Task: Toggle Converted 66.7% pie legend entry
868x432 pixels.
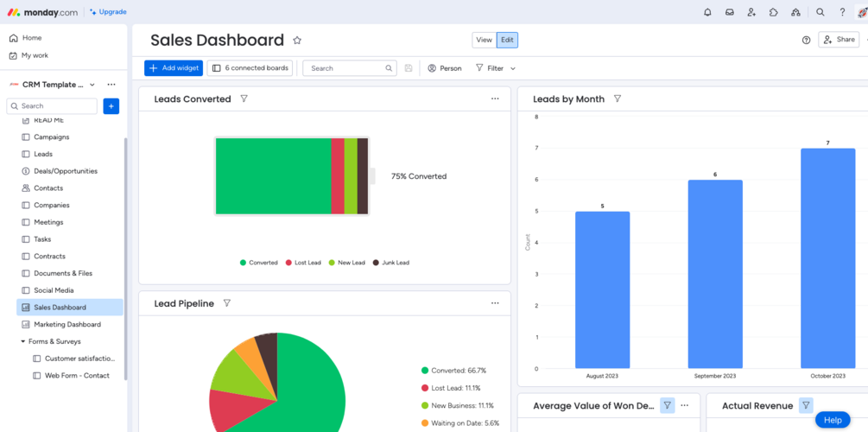Action: 453,371
